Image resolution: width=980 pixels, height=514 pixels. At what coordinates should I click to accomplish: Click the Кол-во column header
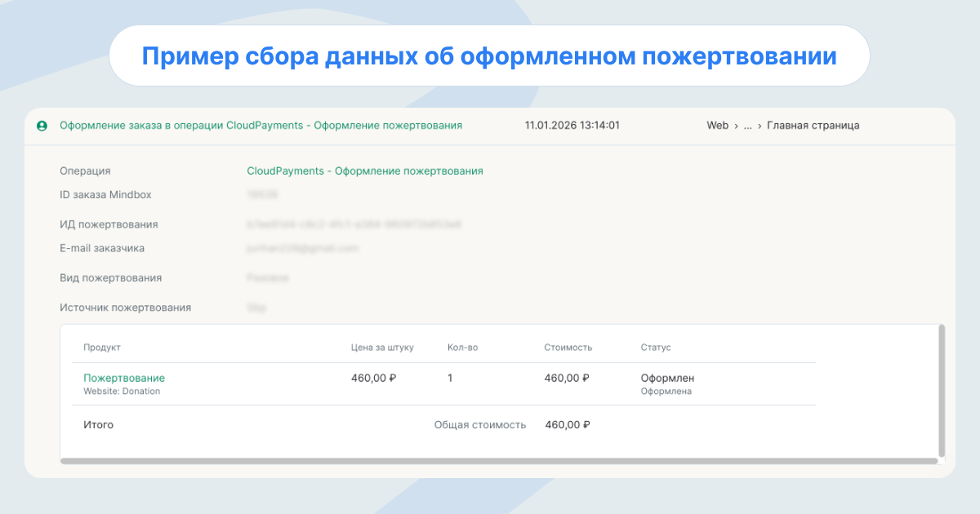coord(462,348)
